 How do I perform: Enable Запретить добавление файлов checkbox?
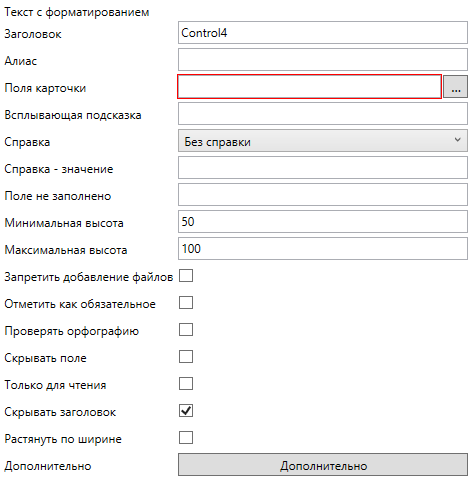point(186,276)
